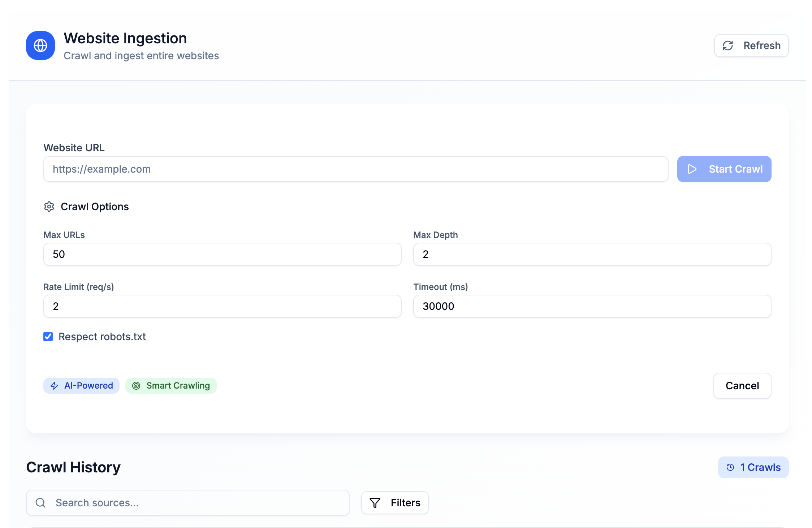The width and height of the screenshot is (812, 528).
Task: View the 1 Crawls history entry
Action: [753, 467]
